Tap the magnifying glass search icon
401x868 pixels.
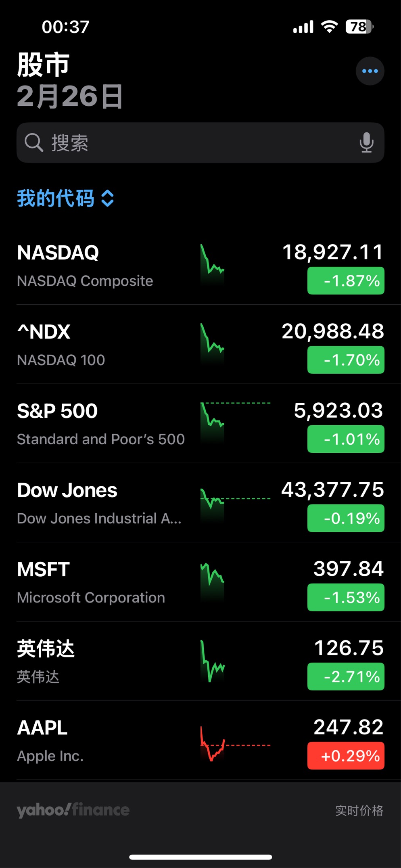click(33, 142)
